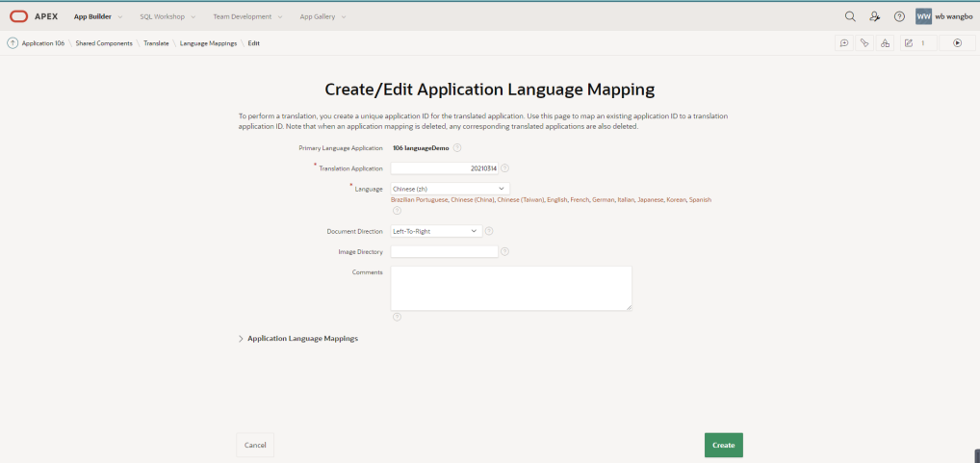The width and height of the screenshot is (980, 463).
Task: Open the Team Development menu
Action: [247, 17]
